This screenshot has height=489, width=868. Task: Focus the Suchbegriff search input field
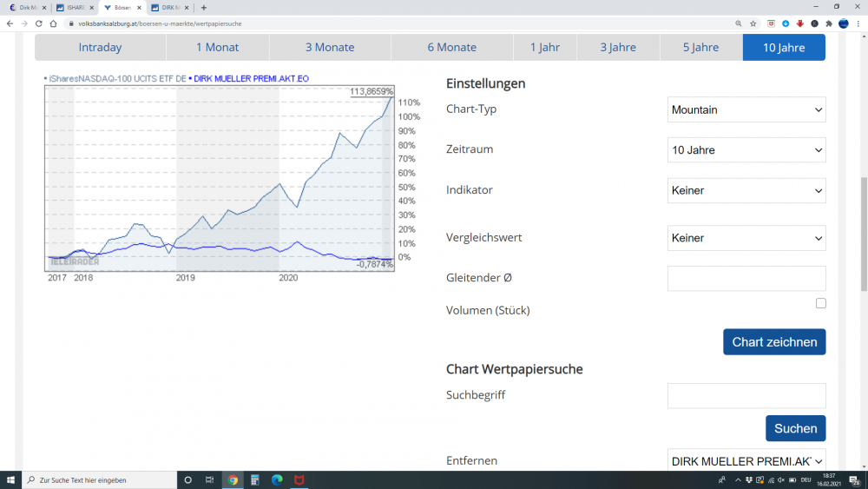746,396
